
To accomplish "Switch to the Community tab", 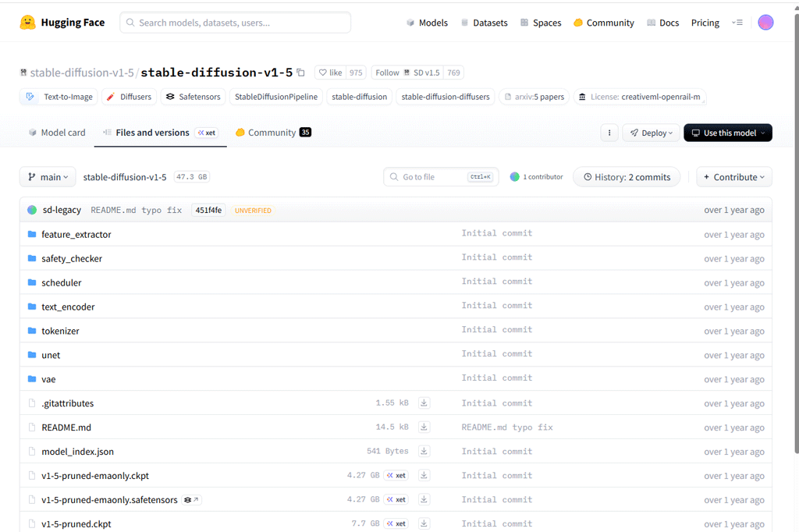I will coord(272,133).
